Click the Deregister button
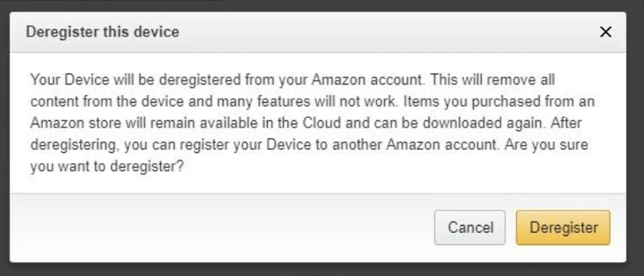This screenshot has height=276, width=644. (x=563, y=227)
